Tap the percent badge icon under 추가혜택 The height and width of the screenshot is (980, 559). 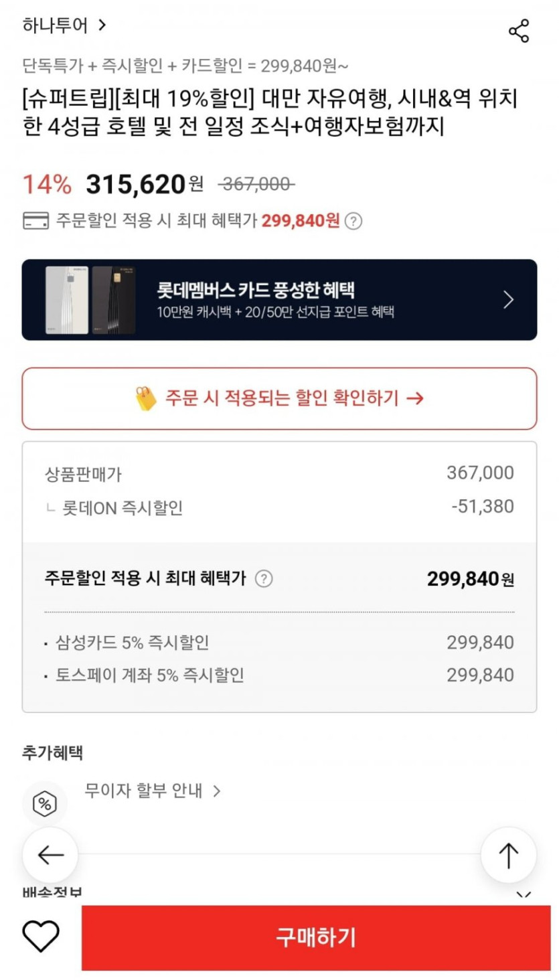[x=45, y=803]
